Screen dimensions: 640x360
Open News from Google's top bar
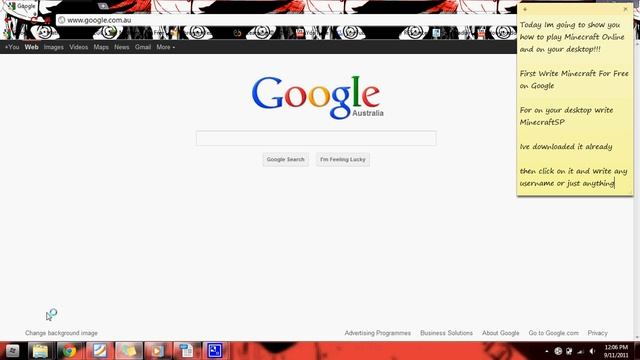pyautogui.click(x=122, y=47)
